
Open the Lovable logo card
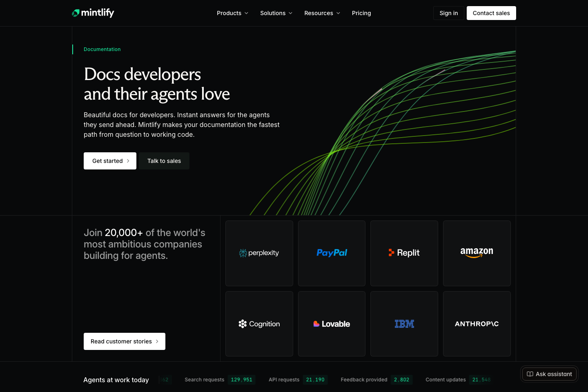[332, 324]
